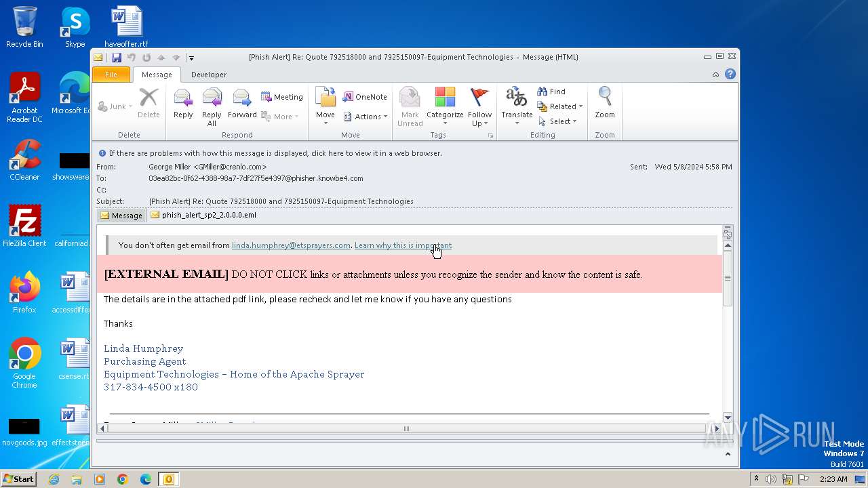Open Google Chrome desktop shortcut
Screen dimensions: 868x488
pos(24,363)
